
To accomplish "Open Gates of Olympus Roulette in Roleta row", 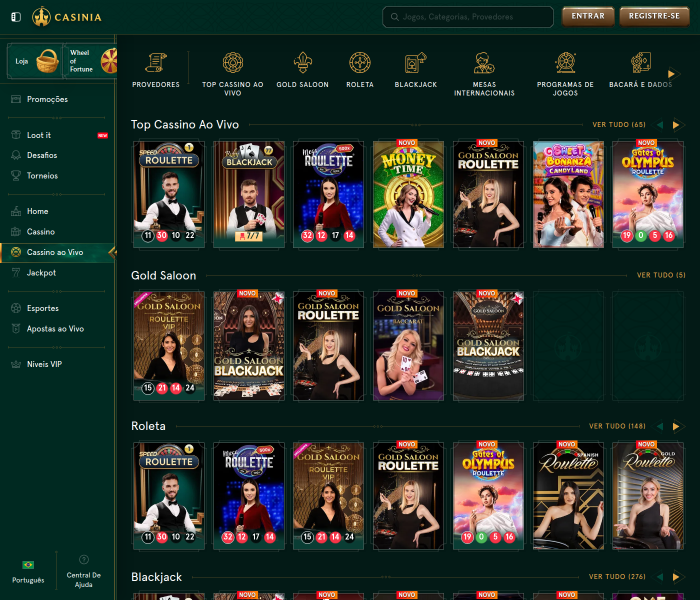I will tap(488, 496).
